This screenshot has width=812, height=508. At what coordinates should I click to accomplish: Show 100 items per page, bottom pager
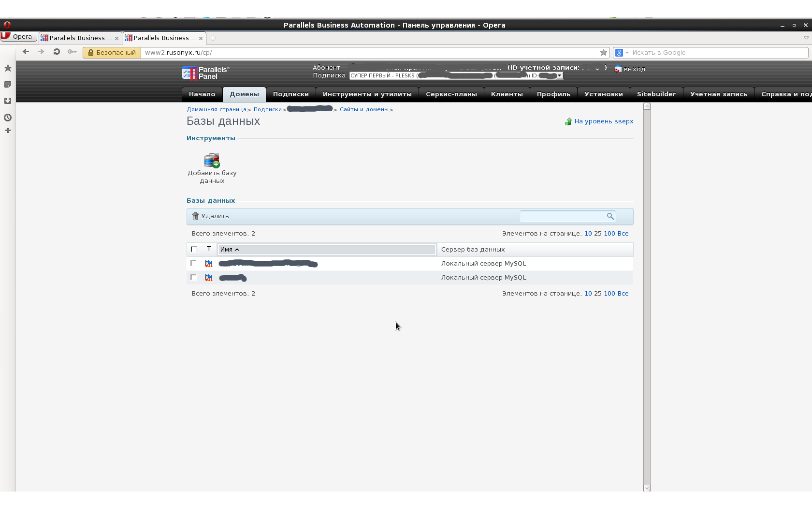609,294
